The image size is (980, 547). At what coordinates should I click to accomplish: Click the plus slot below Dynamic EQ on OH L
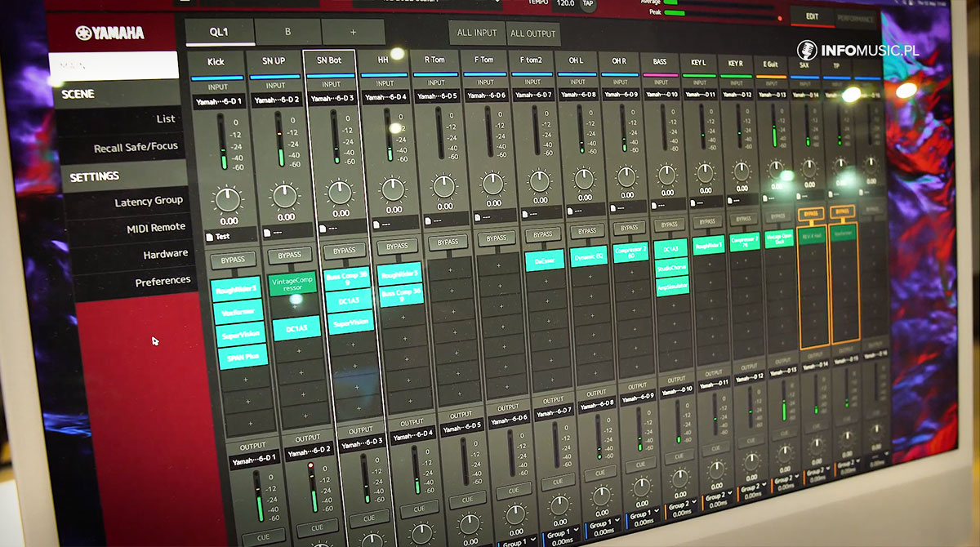pos(591,276)
